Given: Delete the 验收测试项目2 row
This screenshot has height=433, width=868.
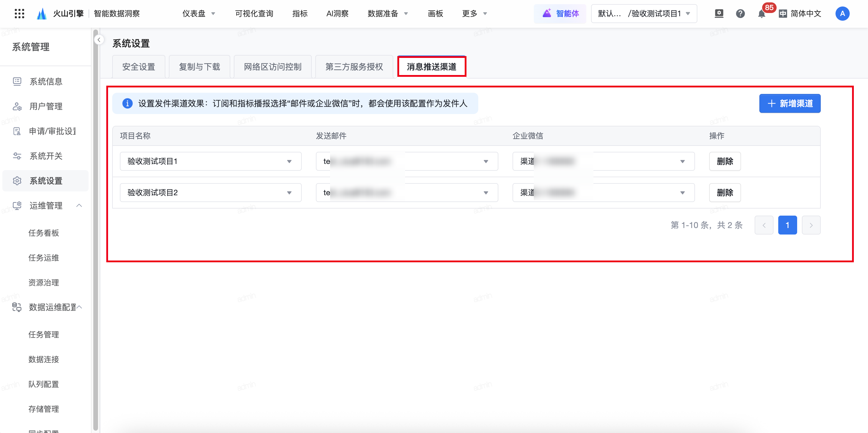Looking at the screenshot, I should pos(725,193).
